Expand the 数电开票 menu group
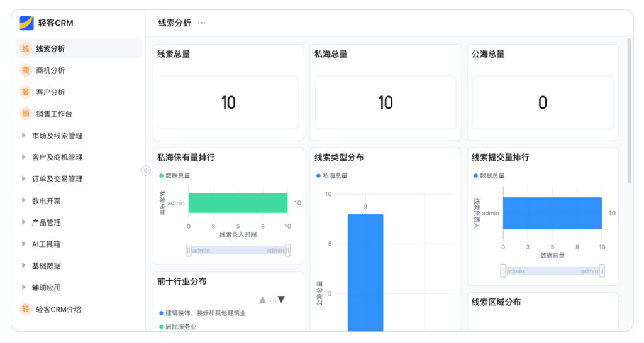Image resolution: width=644 pixels, height=343 pixels. [x=46, y=201]
